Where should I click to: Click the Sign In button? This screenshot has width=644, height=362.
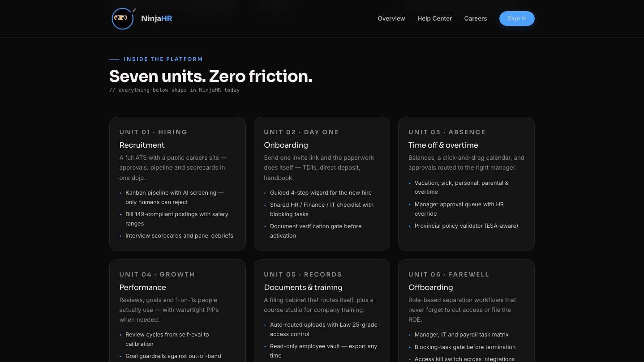pos(517,18)
